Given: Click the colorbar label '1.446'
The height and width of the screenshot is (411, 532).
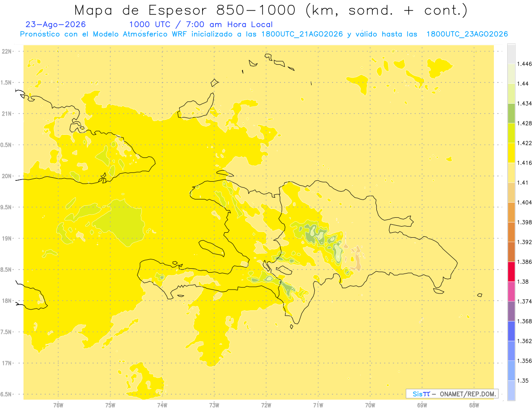Looking at the screenshot, I should click(x=524, y=64).
